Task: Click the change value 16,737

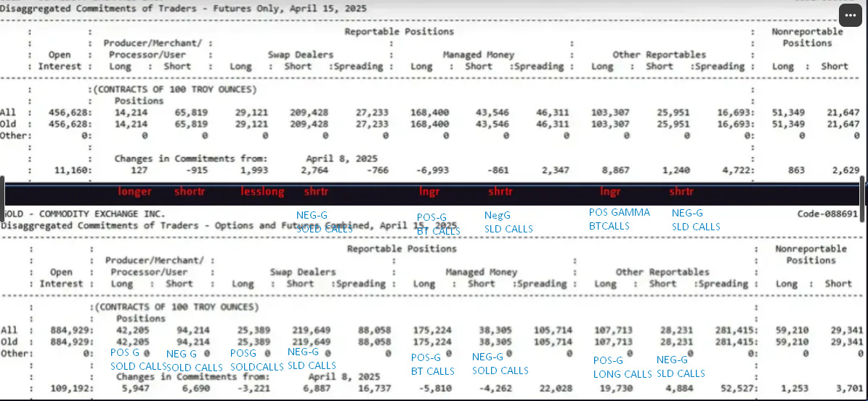Action: pyautogui.click(x=376, y=388)
